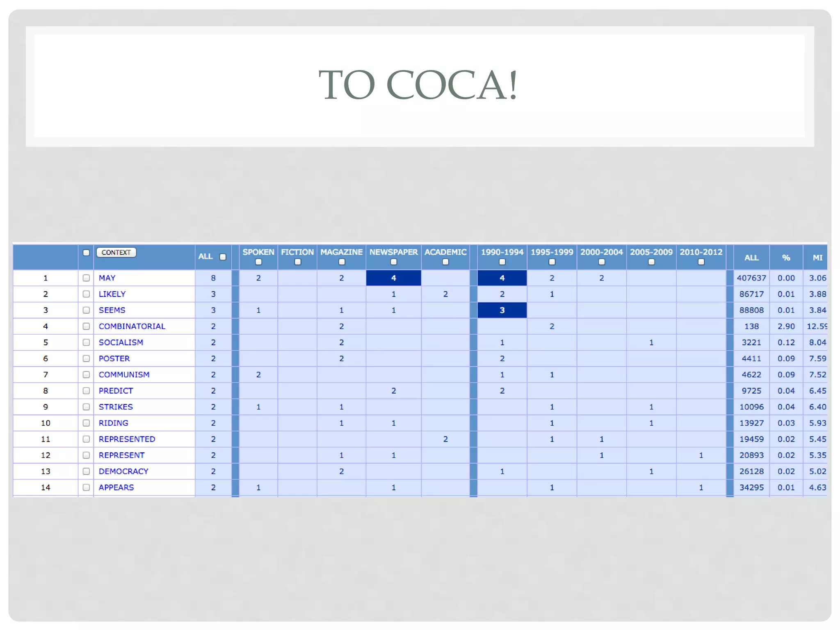This screenshot has height=630, width=840.
Task: Check the 2010-2012 period checkbox
Action: (x=701, y=262)
